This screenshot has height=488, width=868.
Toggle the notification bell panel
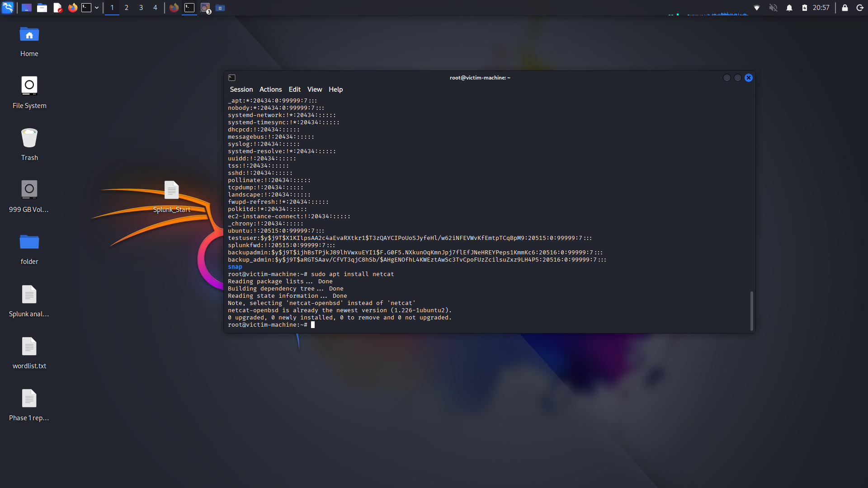click(789, 8)
